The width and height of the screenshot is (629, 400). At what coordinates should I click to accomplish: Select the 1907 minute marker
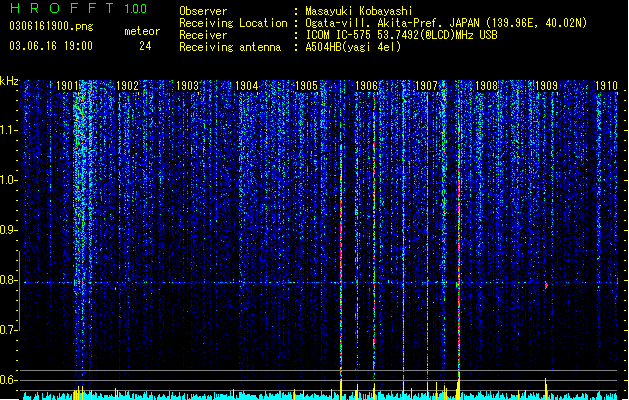click(426, 86)
